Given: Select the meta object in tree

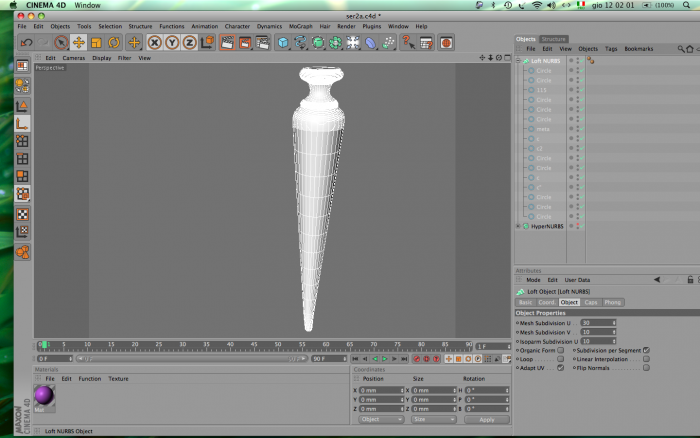Looking at the screenshot, I should click(x=543, y=129).
